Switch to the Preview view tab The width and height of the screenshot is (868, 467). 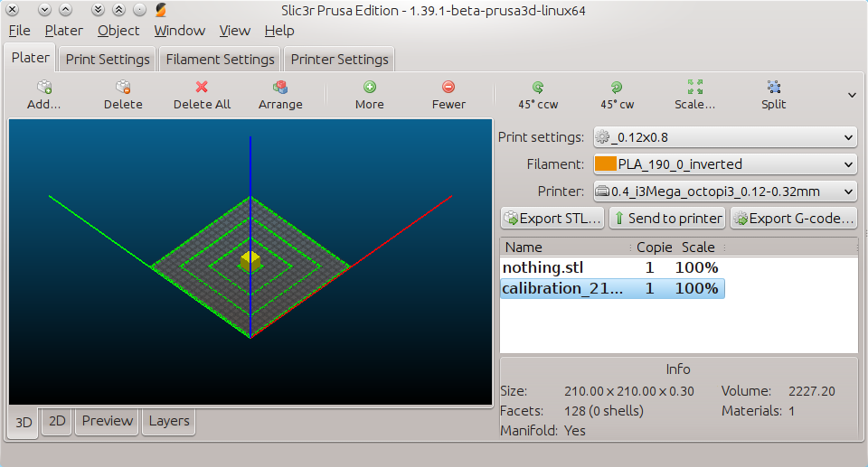coord(107,421)
